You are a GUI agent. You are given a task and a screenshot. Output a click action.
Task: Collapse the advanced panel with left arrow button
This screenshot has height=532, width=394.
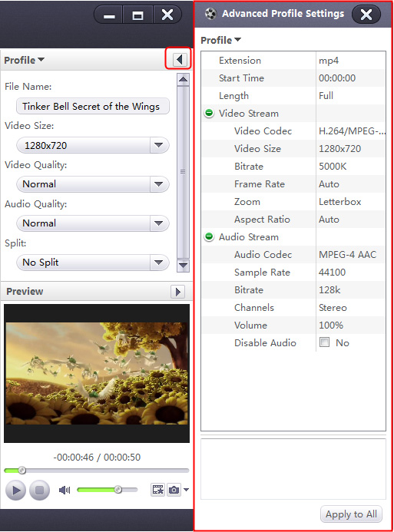coord(179,60)
